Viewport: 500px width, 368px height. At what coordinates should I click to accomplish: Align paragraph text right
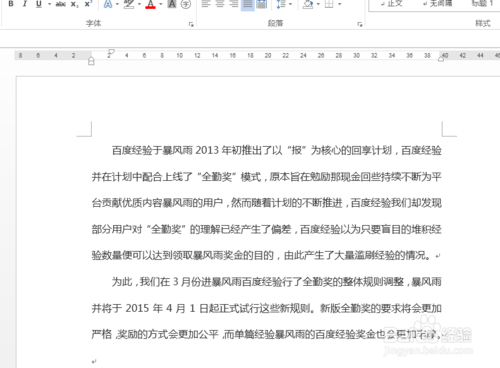tap(234, 4)
